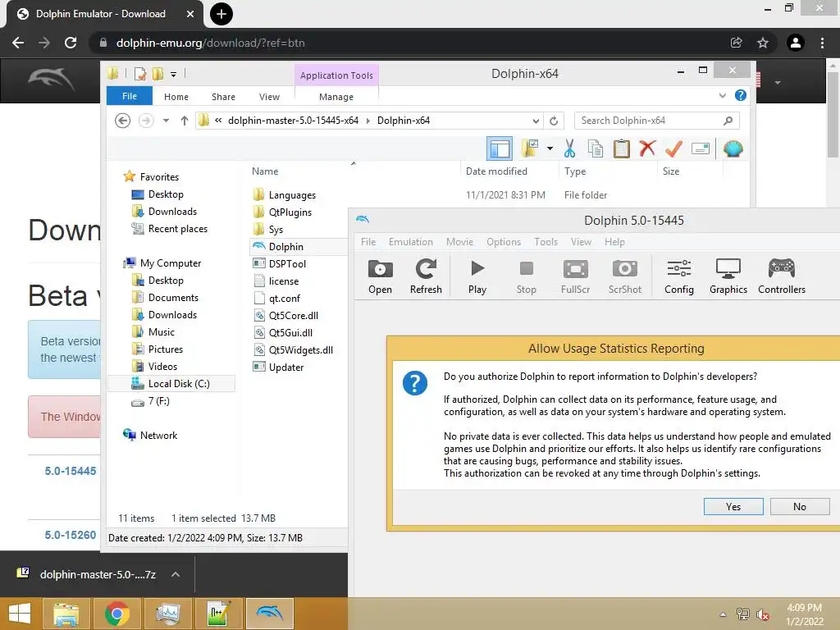840x630 pixels.
Task: Click the 5.0-15445 version link on webpage
Action: pyautogui.click(x=71, y=471)
